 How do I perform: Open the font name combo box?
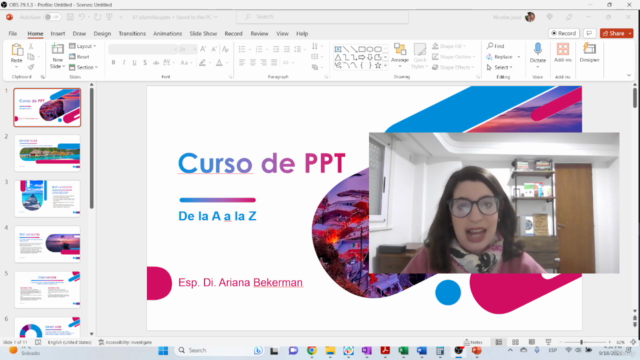[143, 49]
